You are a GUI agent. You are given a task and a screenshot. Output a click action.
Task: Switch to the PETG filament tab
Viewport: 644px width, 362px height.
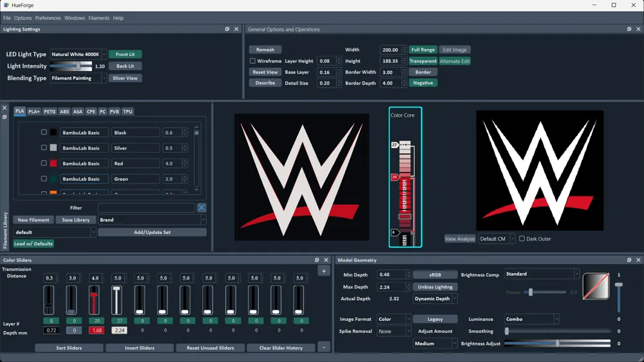(x=50, y=111)
